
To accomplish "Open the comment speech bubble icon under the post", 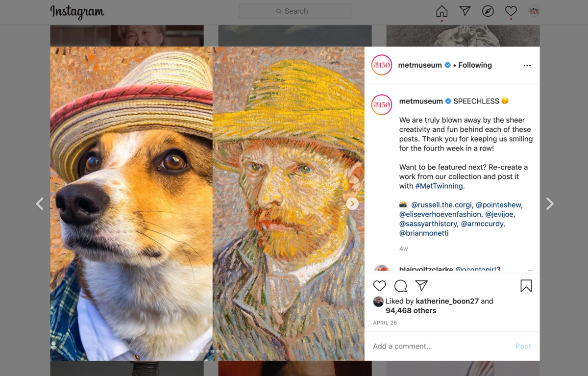I will [400, 286].
